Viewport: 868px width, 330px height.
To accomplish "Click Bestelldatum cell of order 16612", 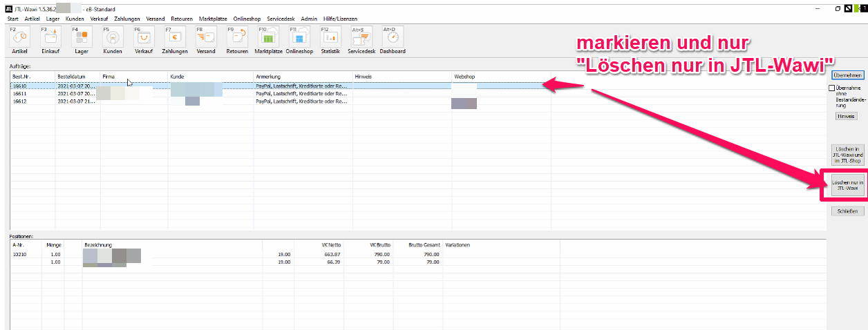I will (77, 101).
